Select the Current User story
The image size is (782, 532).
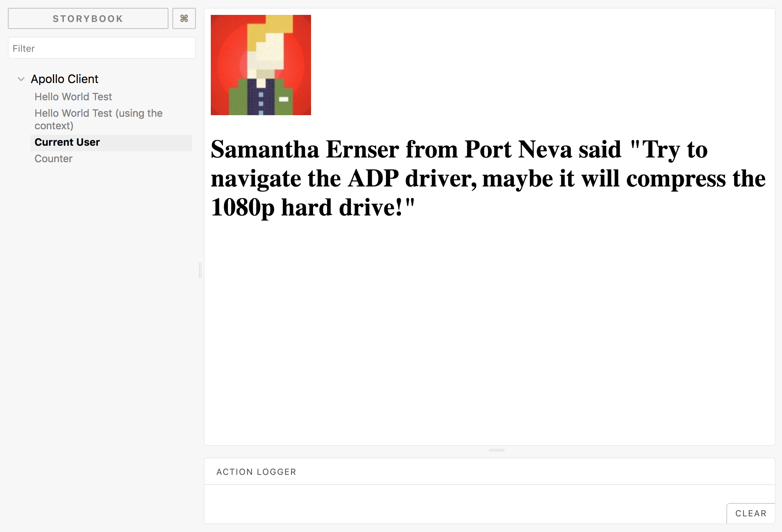point(67,142)
